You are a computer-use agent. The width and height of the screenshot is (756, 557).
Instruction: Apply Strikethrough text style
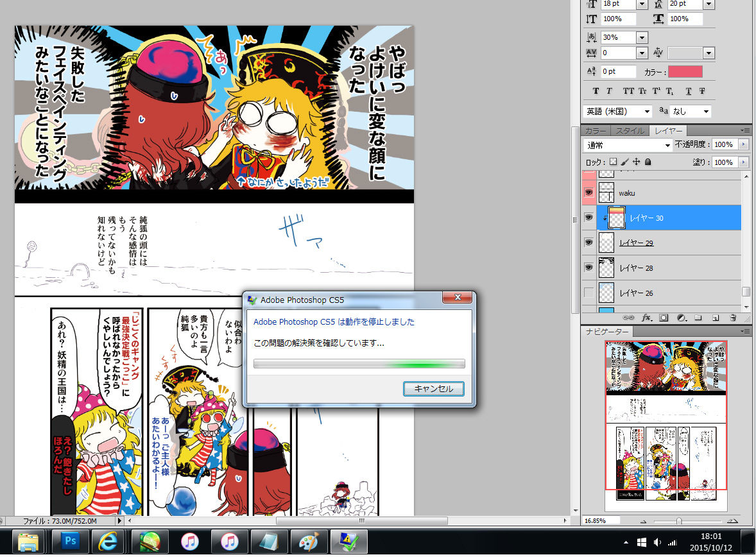[x=702, y=91]
